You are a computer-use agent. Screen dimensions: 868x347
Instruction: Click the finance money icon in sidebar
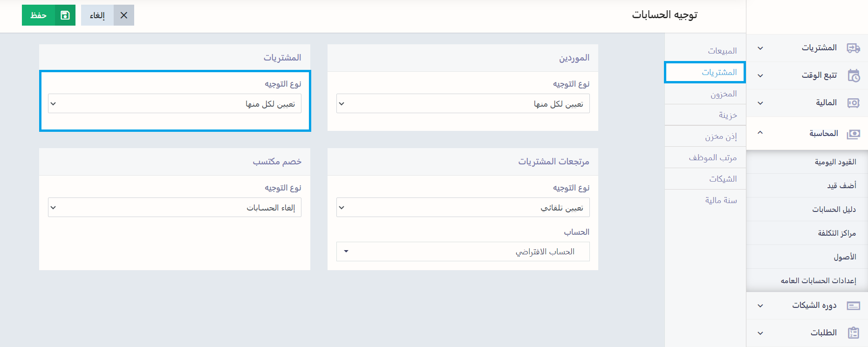coord(853,103)
